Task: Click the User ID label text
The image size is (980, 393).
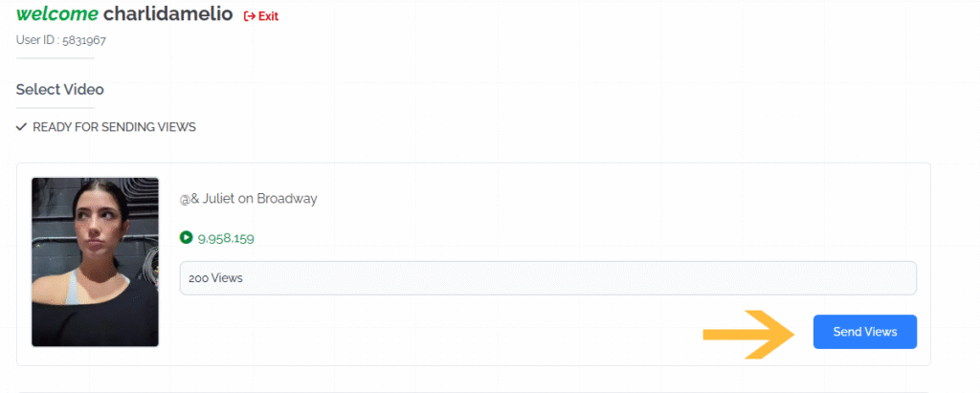Action: pos(37,41)
